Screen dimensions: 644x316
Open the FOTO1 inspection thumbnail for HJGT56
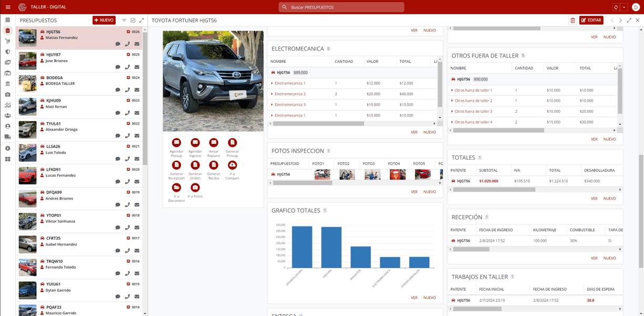pos(322,174)
